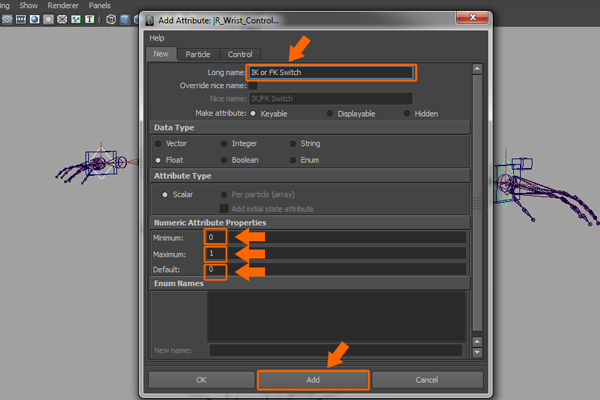
Task: Toggle the gate mask icon
Action: tap(48, 19)
